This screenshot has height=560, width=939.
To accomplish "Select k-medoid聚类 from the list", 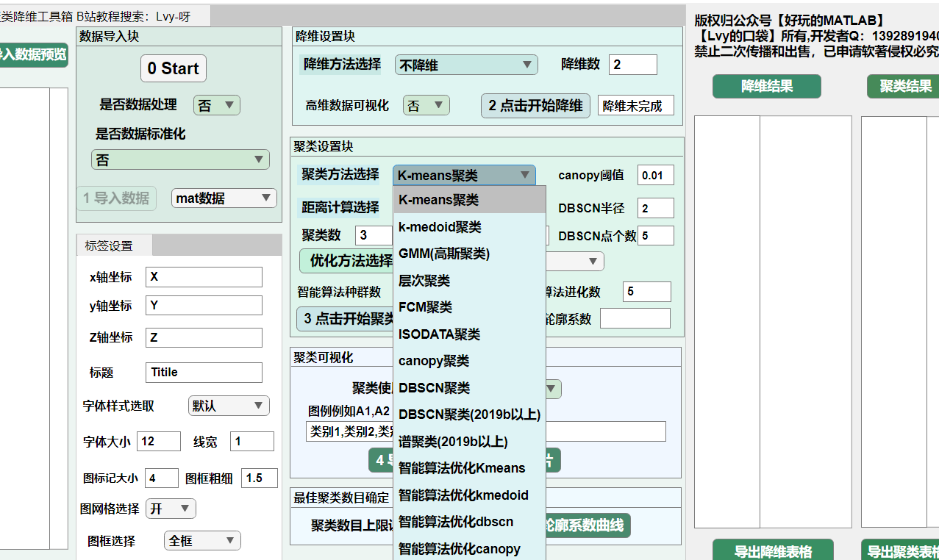I will pos(440,226).
